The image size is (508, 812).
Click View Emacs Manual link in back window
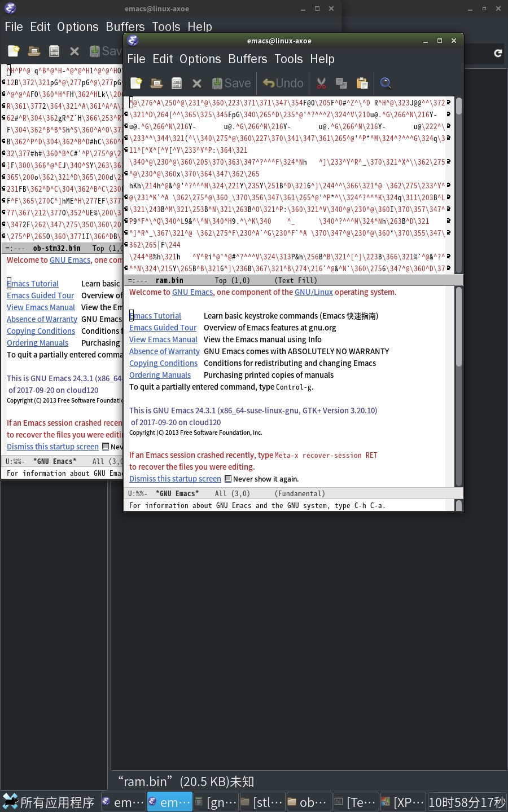pos(41,307)
